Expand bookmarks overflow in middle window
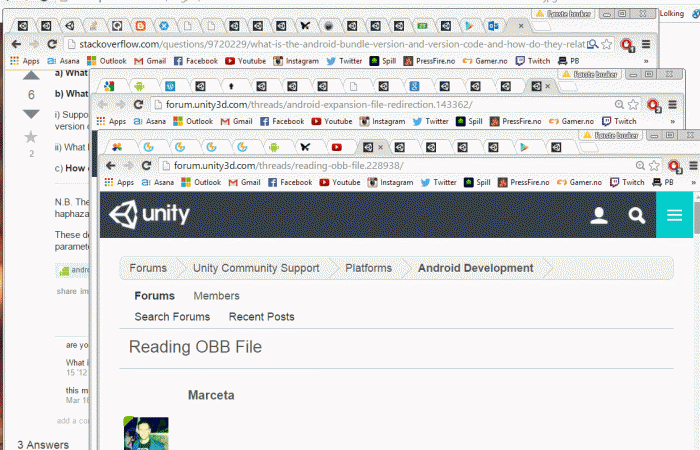This screenshot has height=450, width=700. tap(672, 121)
